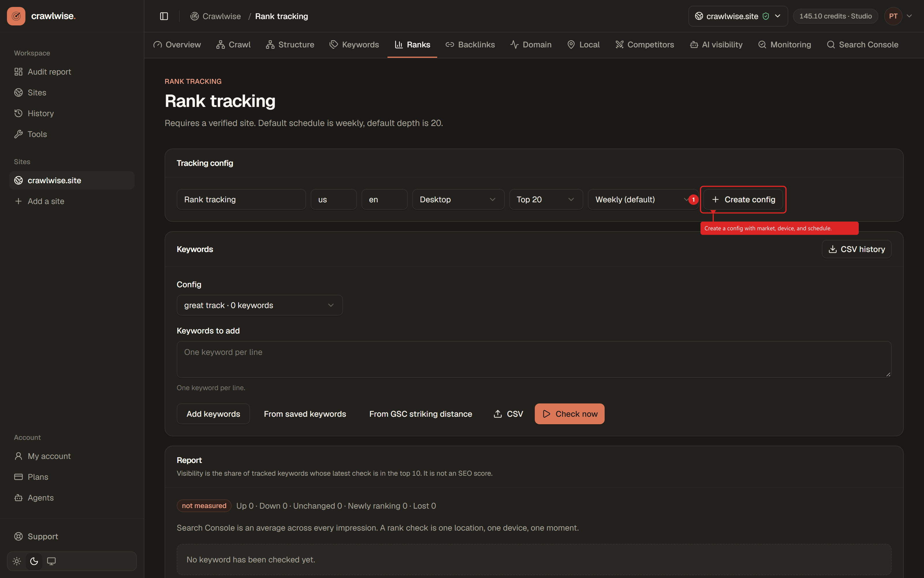This screenshot has height=578, width=924.
Task: Click the Audit report grid icon
Action: click(18, 71)
